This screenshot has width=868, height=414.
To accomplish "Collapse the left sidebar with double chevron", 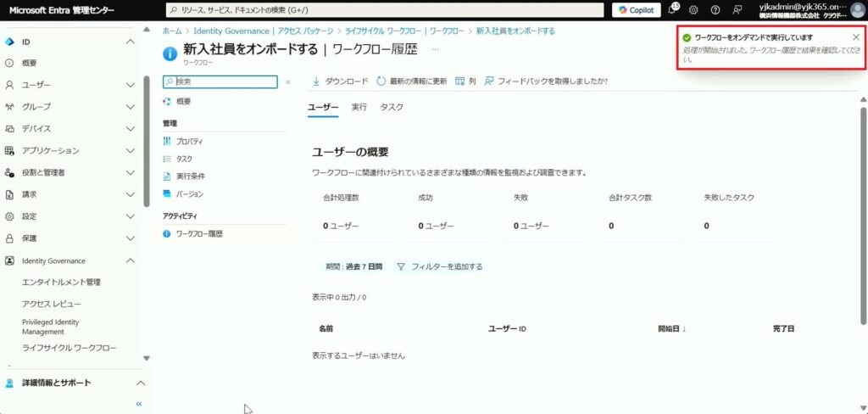I will click(x=139, y=404).
